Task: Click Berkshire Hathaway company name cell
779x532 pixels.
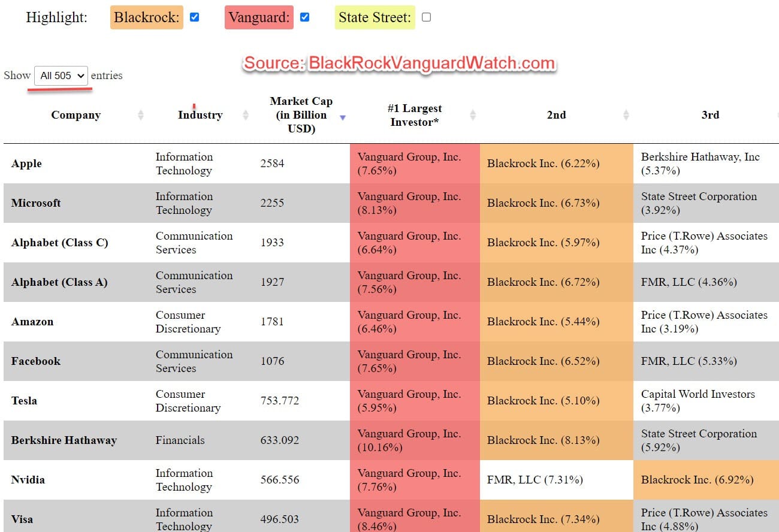Action: [x=64, y=440]
